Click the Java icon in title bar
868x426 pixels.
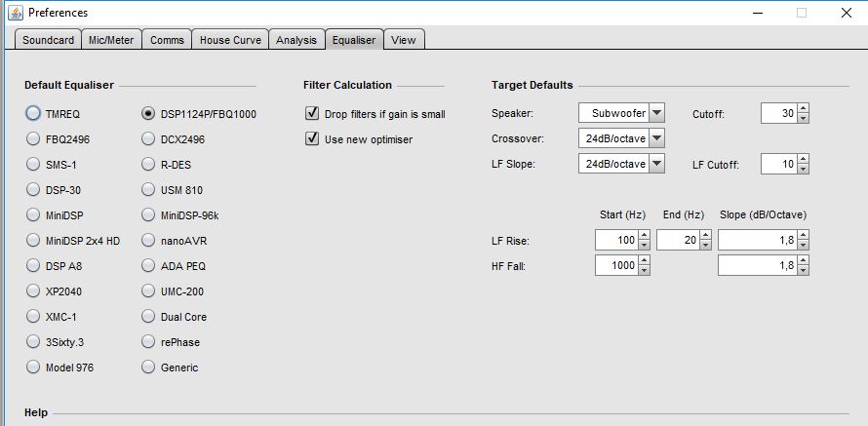click(16, 12)
